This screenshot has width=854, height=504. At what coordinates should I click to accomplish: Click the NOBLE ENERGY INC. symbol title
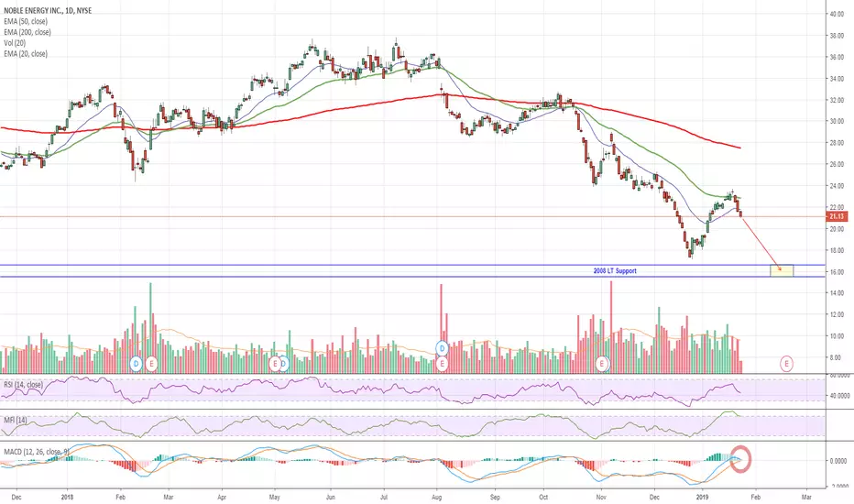(48, 10)
